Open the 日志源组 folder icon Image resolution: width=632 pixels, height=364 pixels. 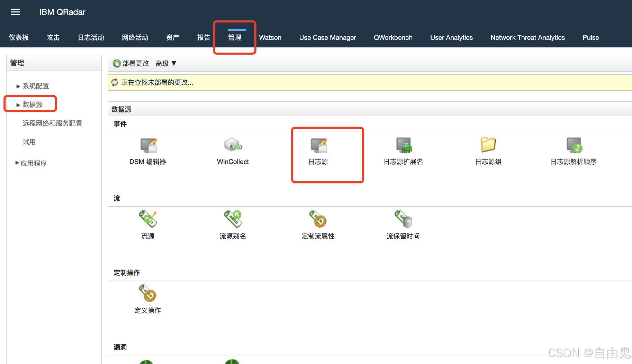pyautogui.click(x=488, y=145)
